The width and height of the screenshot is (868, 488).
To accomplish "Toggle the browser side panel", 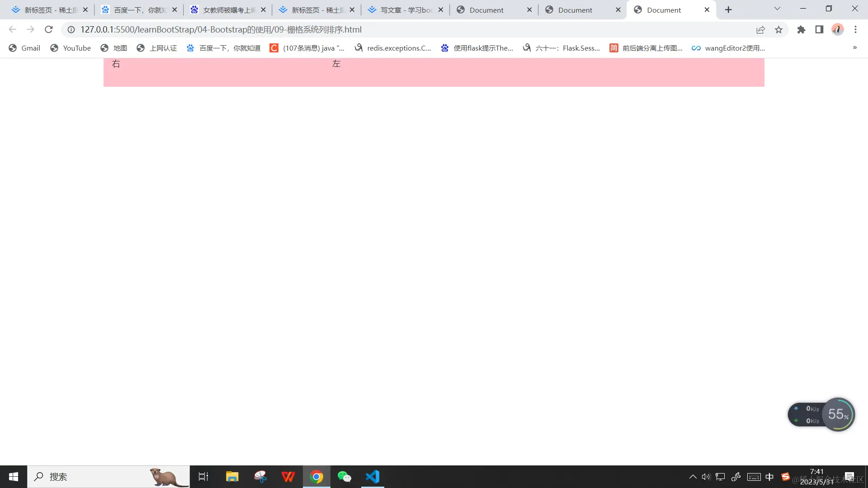I will point(819,29).
